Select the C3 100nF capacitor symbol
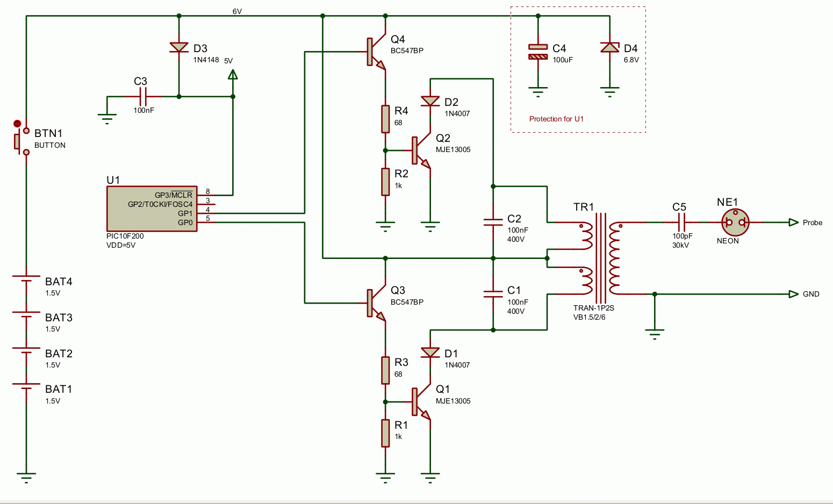The width and height of the screenshot is (833, 504). coord(143,97)
